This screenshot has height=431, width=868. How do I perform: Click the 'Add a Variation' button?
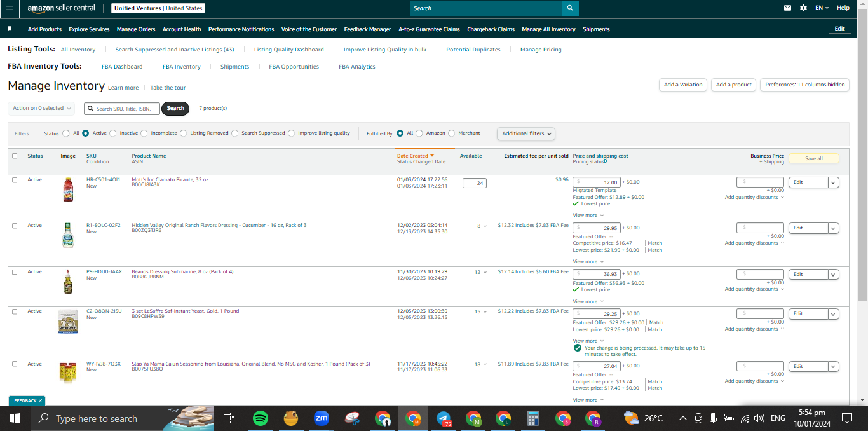click(x=683, y=85)
